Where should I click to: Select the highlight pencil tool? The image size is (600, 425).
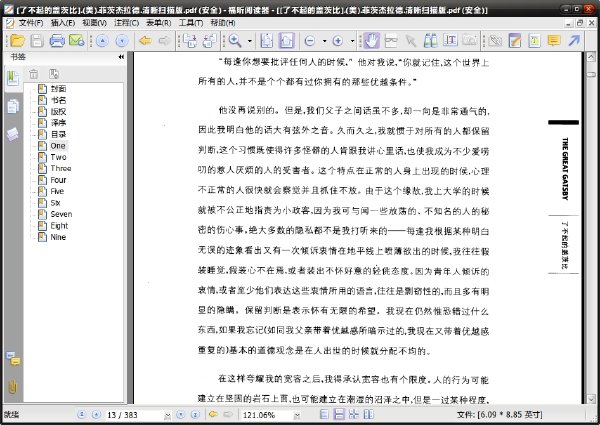(x=515, y=40)
